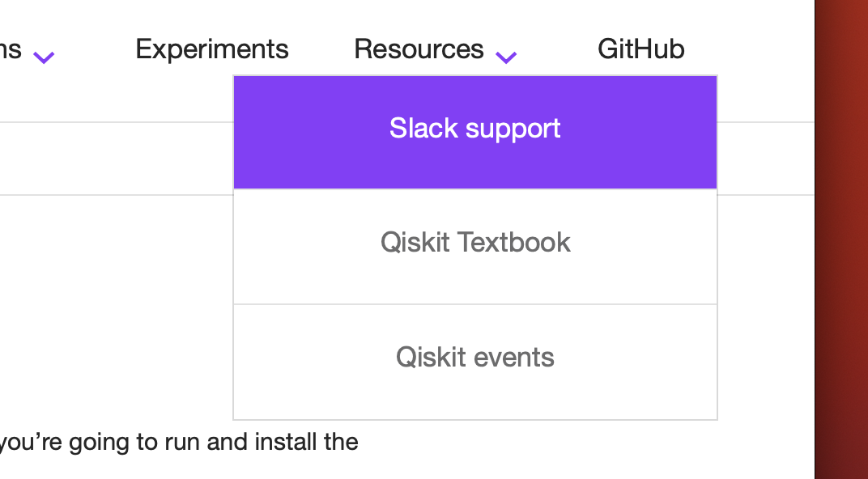The height and width of the screenshot is (479, 868).
Task: Click the truncated nav item ending in 'ns'
Action: point(12,49)
